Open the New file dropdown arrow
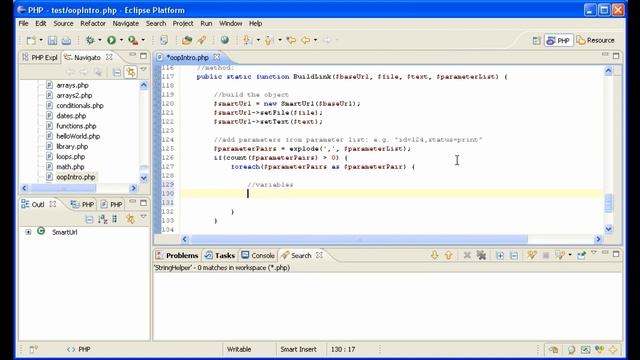Image resolution: width=640 pixels, height=360 pixels. [x=41, y=40]
